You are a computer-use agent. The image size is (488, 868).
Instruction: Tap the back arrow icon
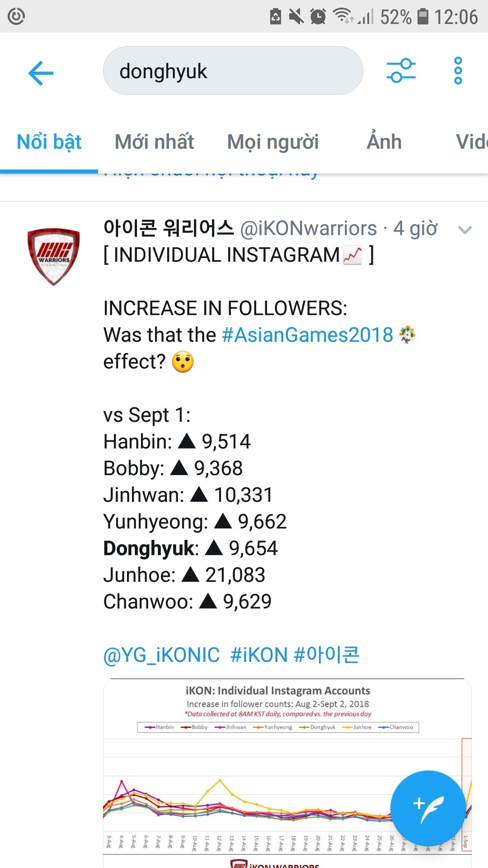click(41, 72)
